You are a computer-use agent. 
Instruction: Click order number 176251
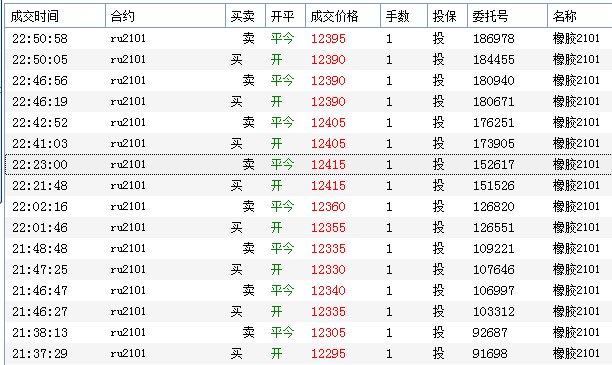coord(494,123)
